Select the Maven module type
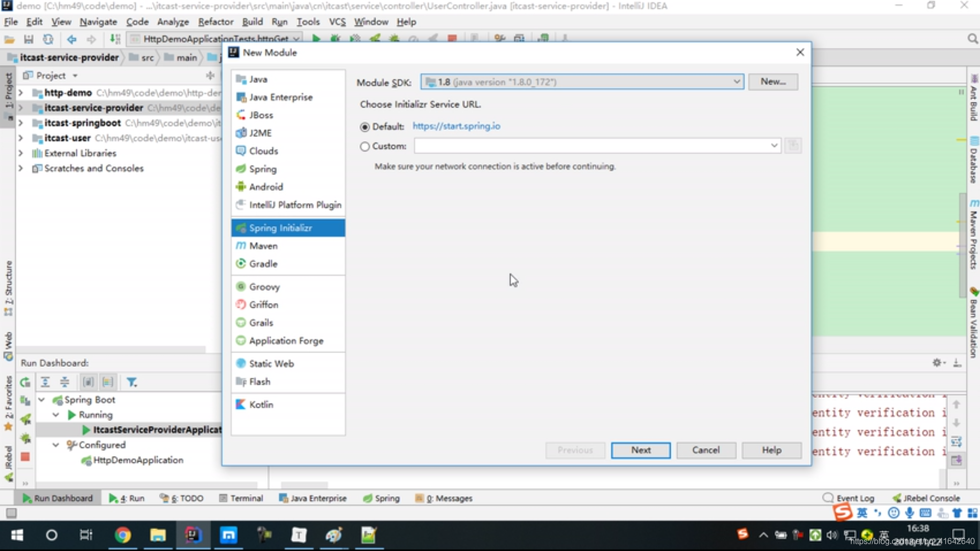980x551 pixels. [263, 245]
